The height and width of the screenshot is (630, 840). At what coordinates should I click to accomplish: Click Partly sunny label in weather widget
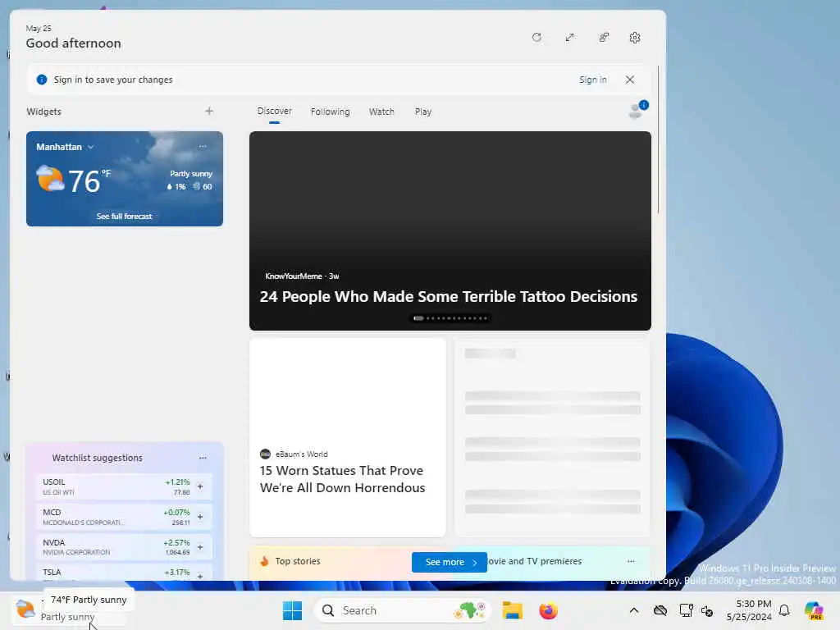click(x=191, y=174)
